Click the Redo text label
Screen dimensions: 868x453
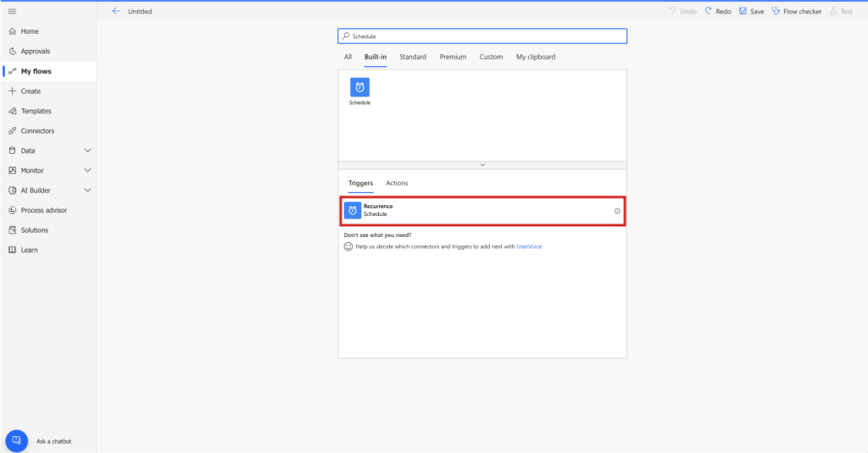pos(723,12)
